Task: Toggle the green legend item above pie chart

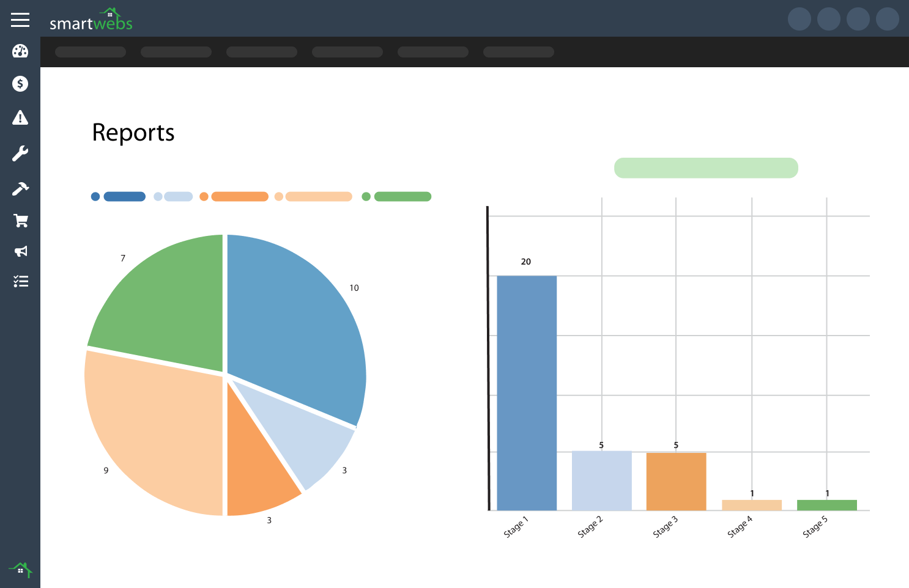Action: (x=403, y=196)
